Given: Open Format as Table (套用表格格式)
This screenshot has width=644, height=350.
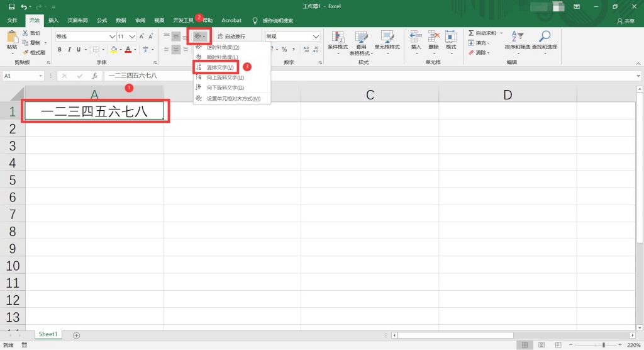Looking at the screenshot, I should coord(361,43).
